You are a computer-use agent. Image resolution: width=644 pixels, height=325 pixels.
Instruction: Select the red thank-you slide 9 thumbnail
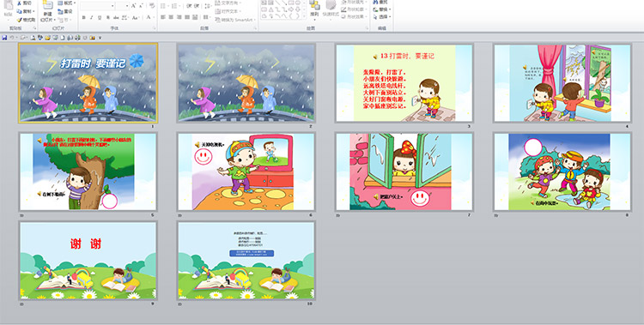[88, 261]
